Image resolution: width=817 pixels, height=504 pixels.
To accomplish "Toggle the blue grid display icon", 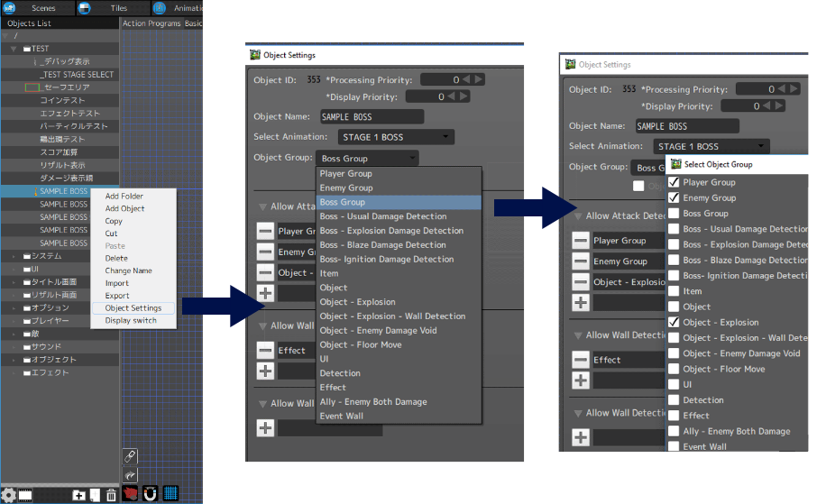I will click(170, 493).
